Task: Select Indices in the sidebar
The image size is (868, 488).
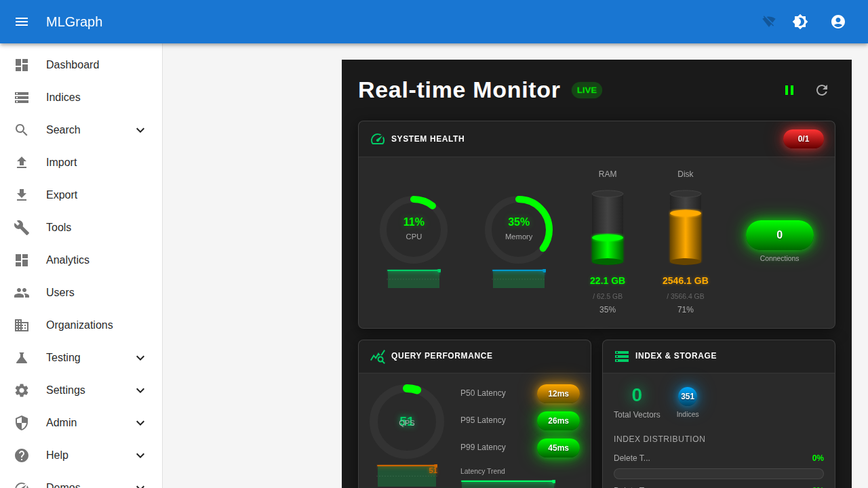Action: pyautogui.click(x=62, y=97)
